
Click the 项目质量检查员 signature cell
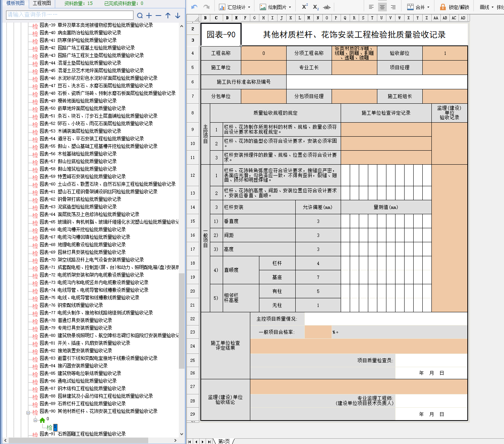click(x=431, y=360)
